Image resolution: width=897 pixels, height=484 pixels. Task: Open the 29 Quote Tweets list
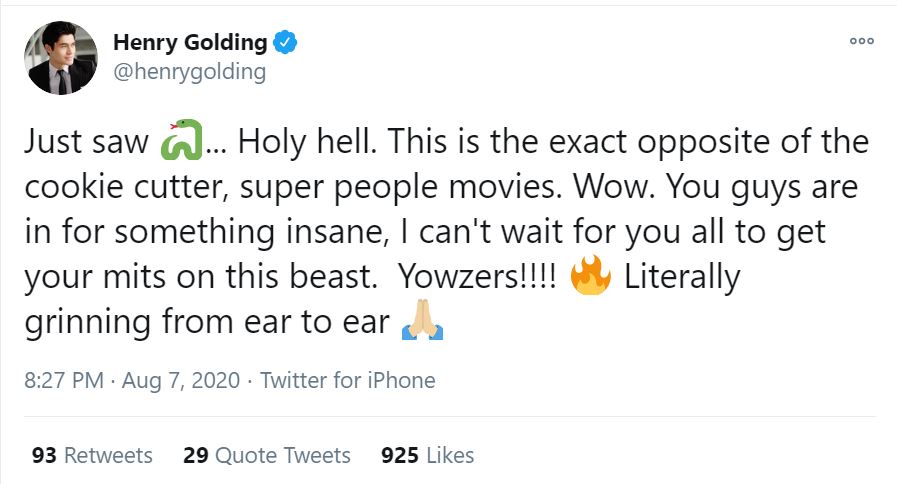[x=267, y=455]
